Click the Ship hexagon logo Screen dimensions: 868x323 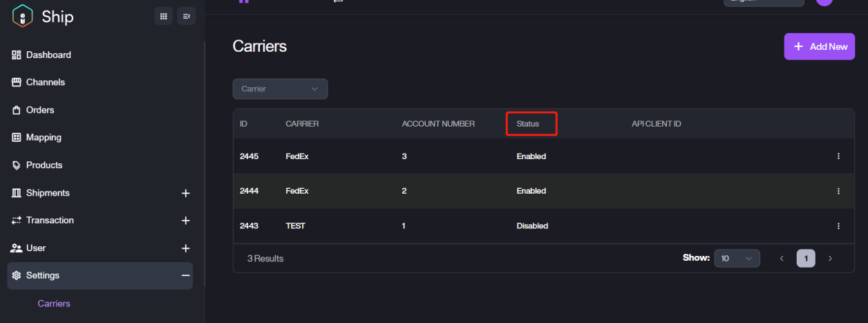(x=22, y=16)
